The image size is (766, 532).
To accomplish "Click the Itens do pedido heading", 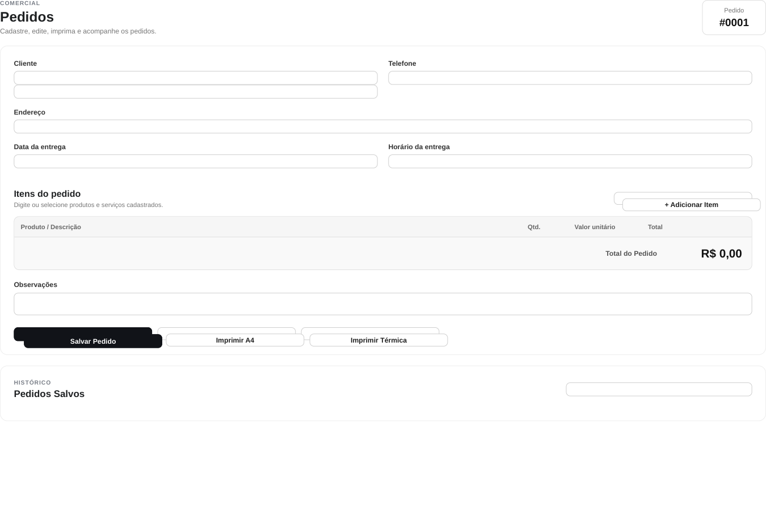I will (47, 194).
